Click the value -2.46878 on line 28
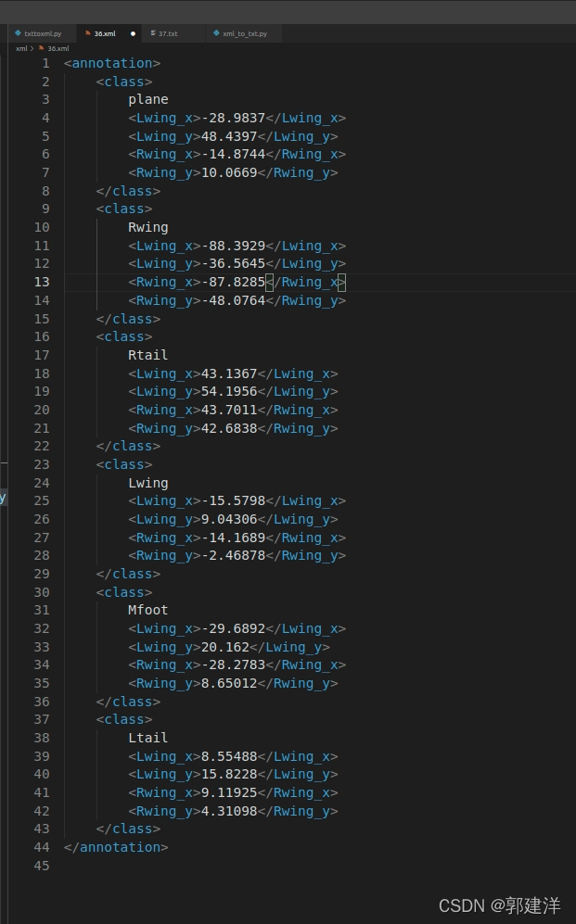576x924 pixels. pyautogui.click(x=234, y=555)
